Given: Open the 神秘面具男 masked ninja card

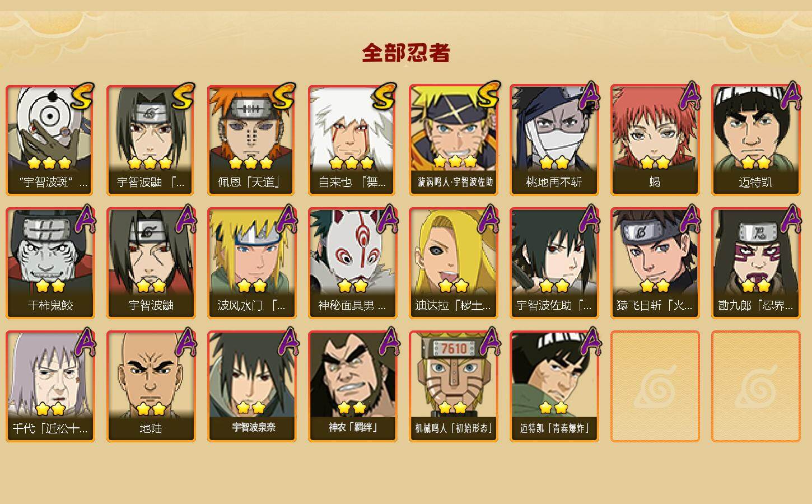Looking at the screenshot, I should [352, 263].
